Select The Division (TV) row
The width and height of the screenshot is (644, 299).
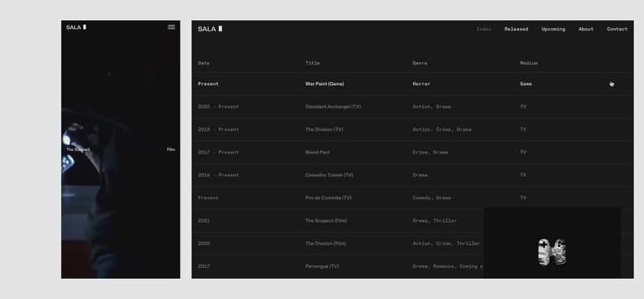[412, 129]
